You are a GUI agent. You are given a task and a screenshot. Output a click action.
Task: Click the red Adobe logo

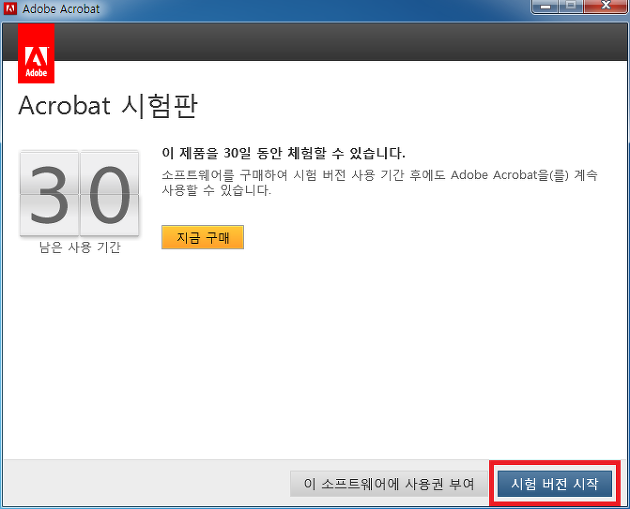click(36, 53)
